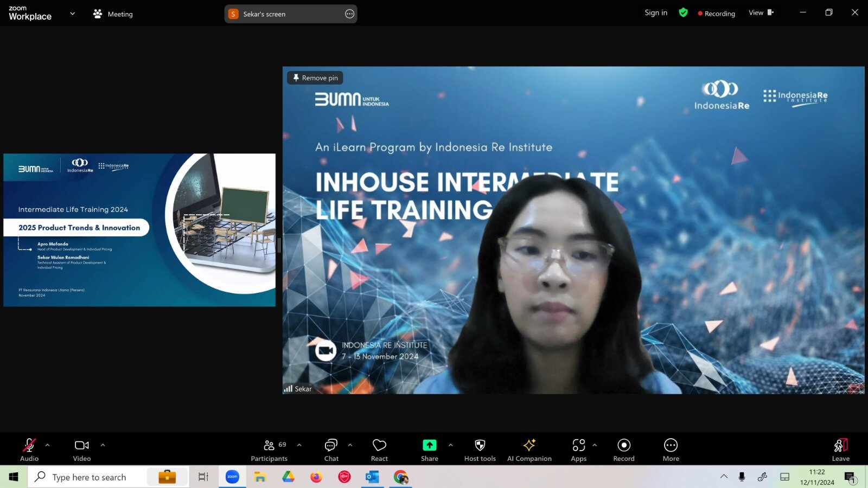The width and height of the screenshot is (868, 488).
Task: Open the red circular taskbar app
Action: click(x=344, y=477)
